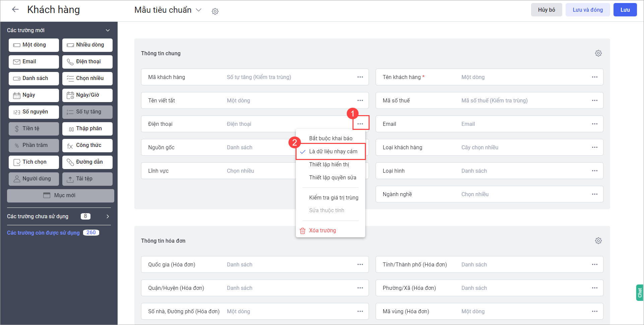Open Thông tin chung section settings gear

(x=598, y=53)
